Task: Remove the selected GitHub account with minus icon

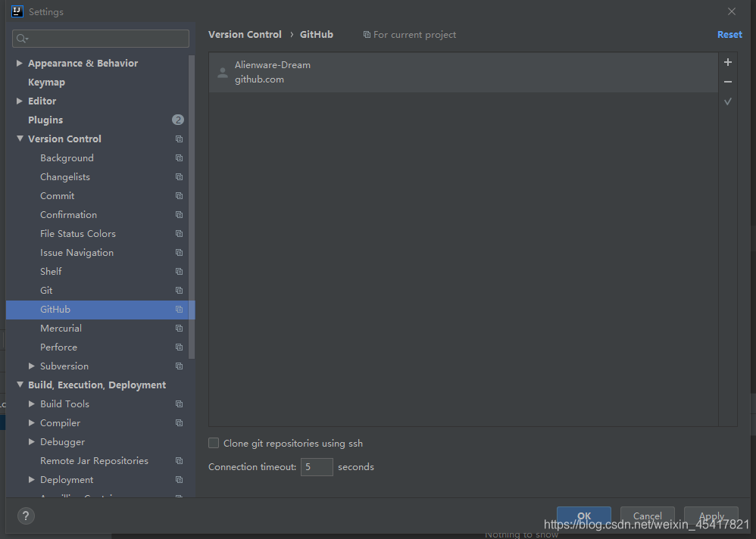Action: coord(727,82)
